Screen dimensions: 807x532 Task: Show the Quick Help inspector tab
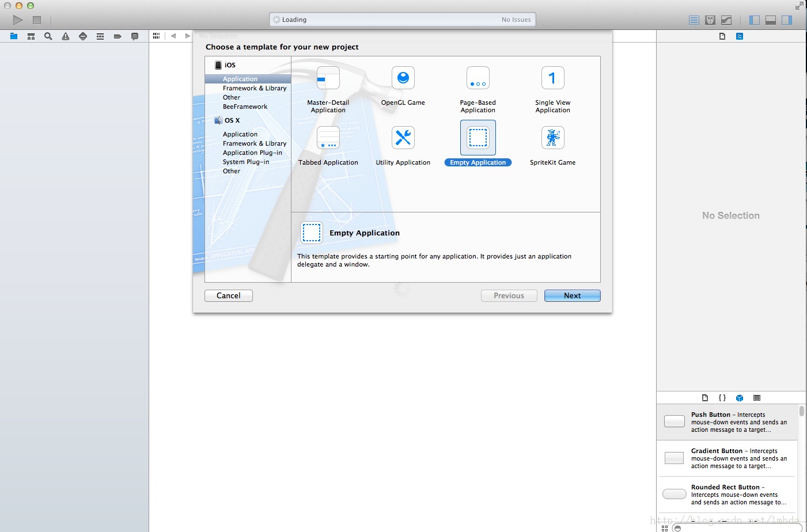(x=740, y=36)
